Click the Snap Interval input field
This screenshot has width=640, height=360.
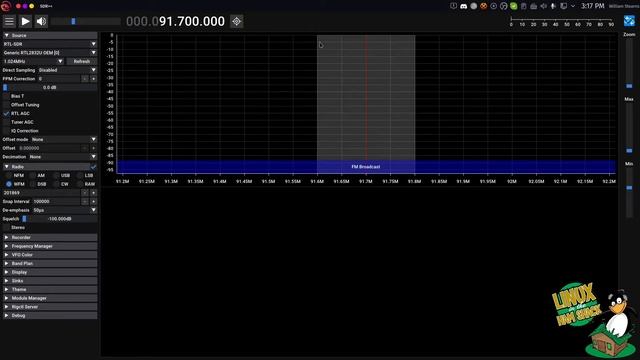(x=56, y=202)
